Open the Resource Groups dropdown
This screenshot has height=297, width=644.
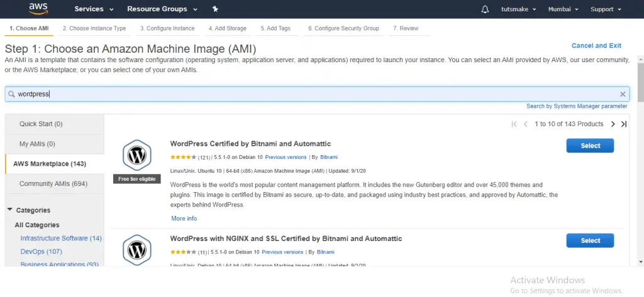click(x=162, y=9)
